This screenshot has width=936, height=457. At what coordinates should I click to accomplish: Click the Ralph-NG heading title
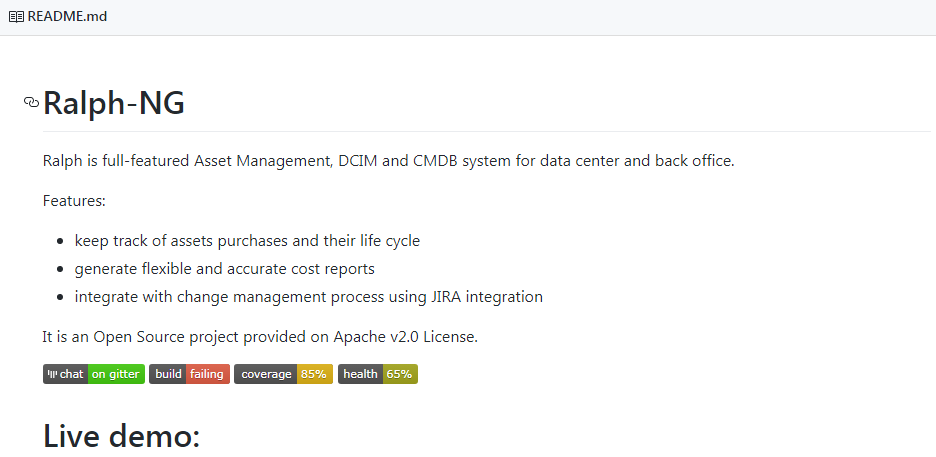coord(114,103)
